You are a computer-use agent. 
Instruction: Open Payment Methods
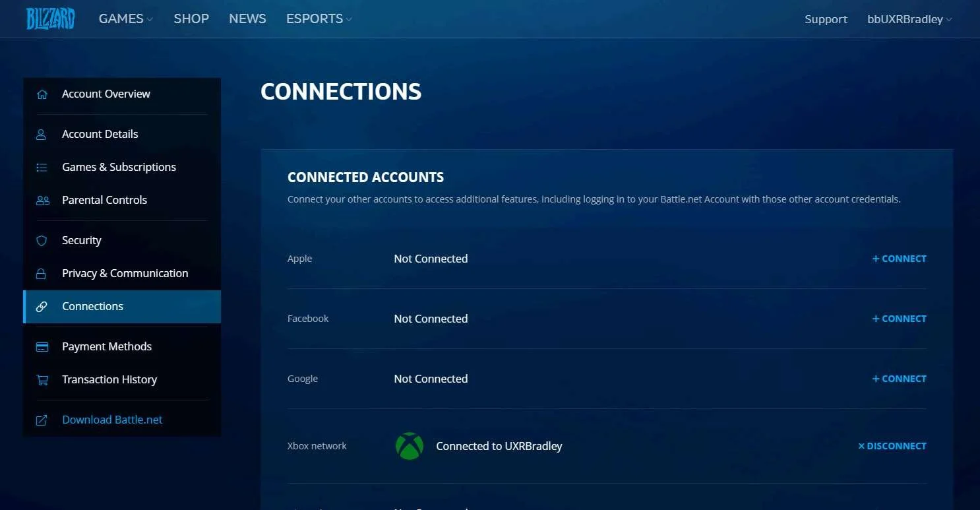[x=122, y=346]
